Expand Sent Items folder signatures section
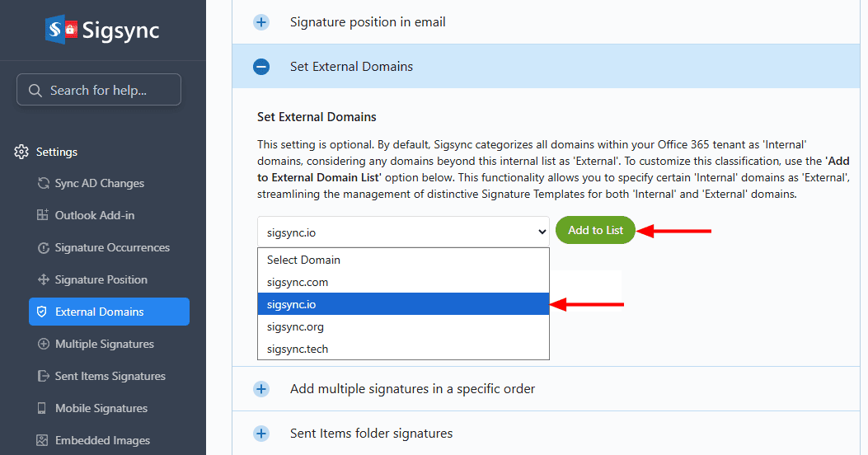 coord(261,433)
